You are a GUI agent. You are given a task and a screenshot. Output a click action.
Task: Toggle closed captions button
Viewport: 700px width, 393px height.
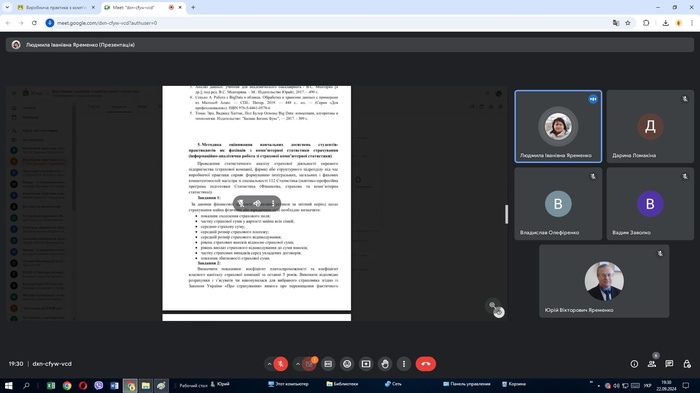pos(328,364)
